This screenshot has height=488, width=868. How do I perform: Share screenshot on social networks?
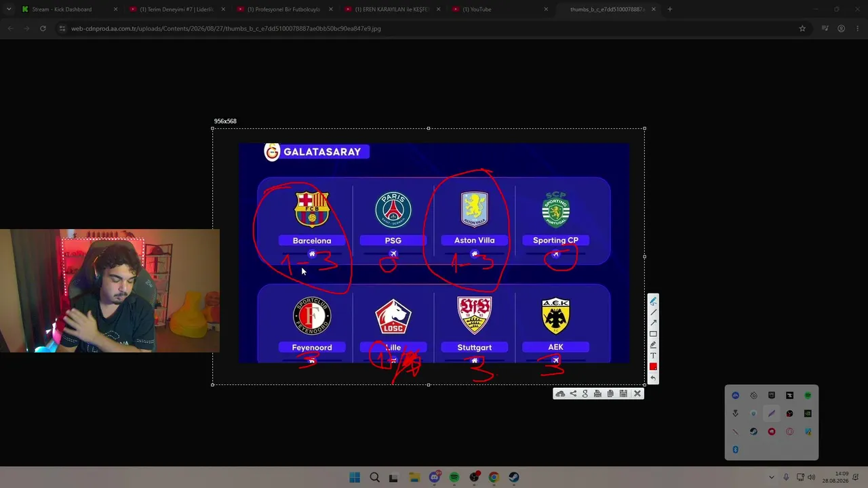pyautogui.click(x=573, y=394)
